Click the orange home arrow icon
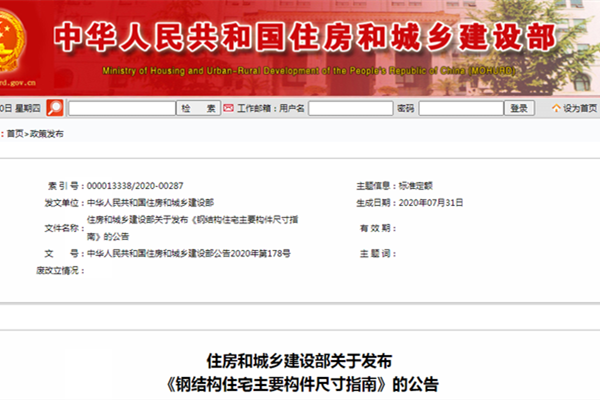Image resolution: width=600 pixels, height=400 pixels. point(556,108)
